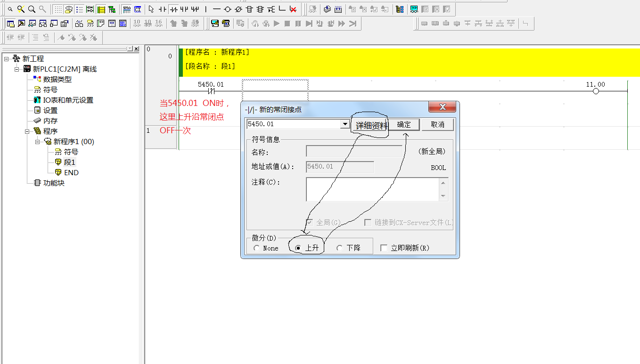The image size is (640, 364).
Task: Enable the 立即刷新 immediate refresh checkbox
Action: [384, 248]
